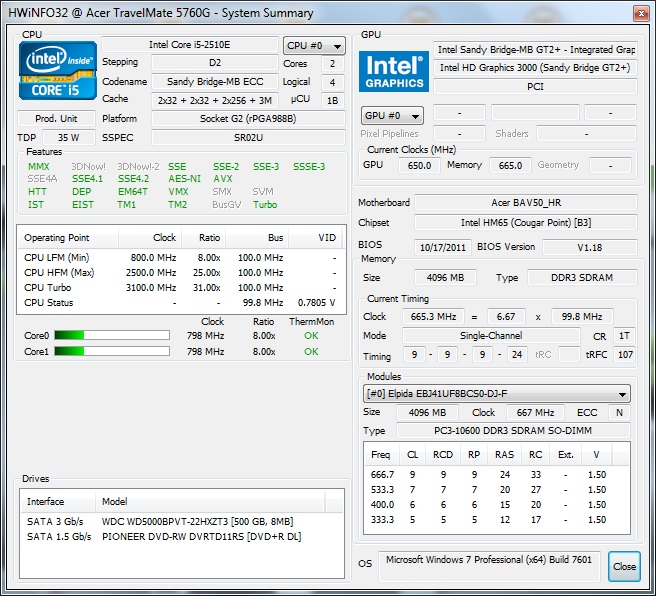Click the AES-NI feature label
656x596 pixels.
pyautogui.click(x=184, y=179)
